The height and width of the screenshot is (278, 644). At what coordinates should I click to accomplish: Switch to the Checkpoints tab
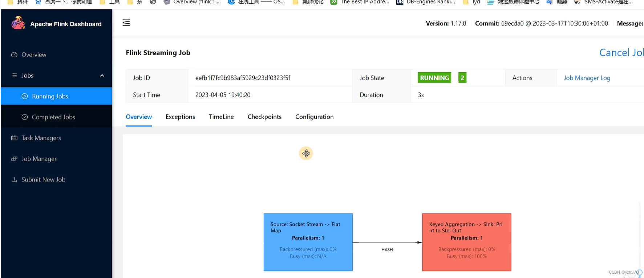tap(264, 117)
